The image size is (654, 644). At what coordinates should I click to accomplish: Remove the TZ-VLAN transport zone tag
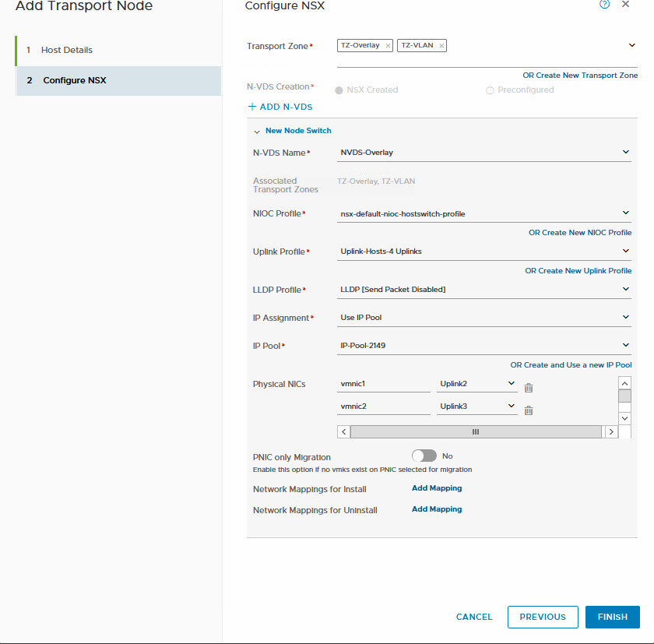coord(441,45)
